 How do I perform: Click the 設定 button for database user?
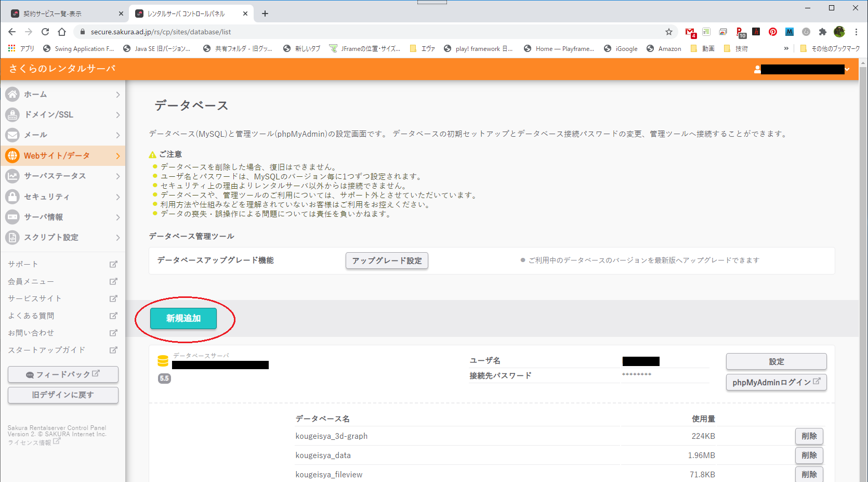click(x=776, y=361)
